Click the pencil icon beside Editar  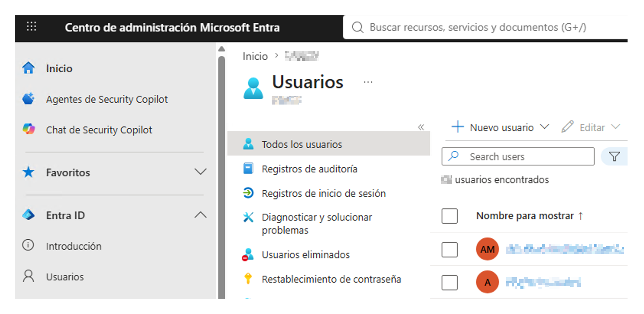pyautogui.click(x=567, y=126)
